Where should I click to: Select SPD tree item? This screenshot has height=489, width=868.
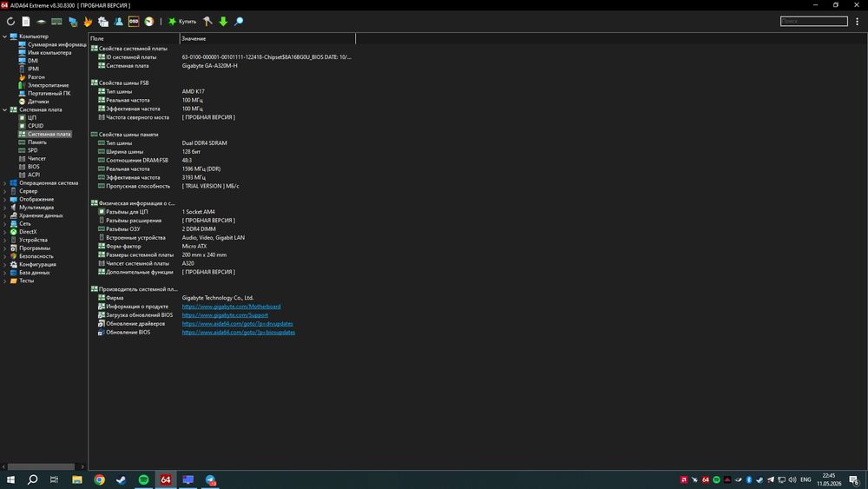[x=33, y=150]
